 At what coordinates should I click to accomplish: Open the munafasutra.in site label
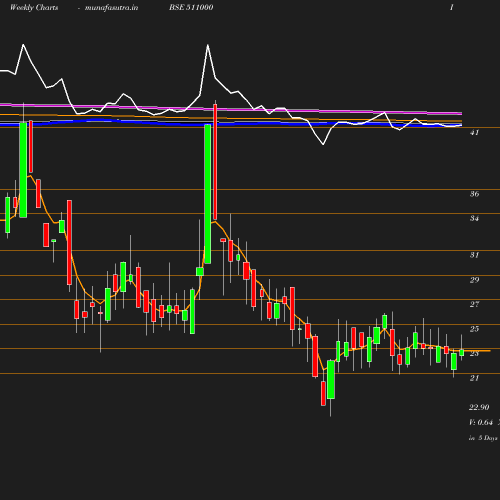[111, 8]
